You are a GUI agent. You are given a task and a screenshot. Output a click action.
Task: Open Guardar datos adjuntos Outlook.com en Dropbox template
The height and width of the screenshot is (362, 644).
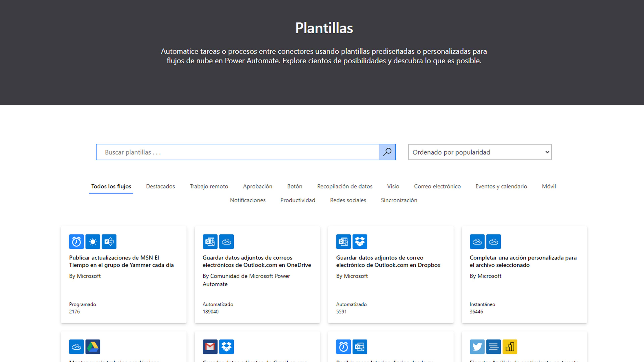388,261
